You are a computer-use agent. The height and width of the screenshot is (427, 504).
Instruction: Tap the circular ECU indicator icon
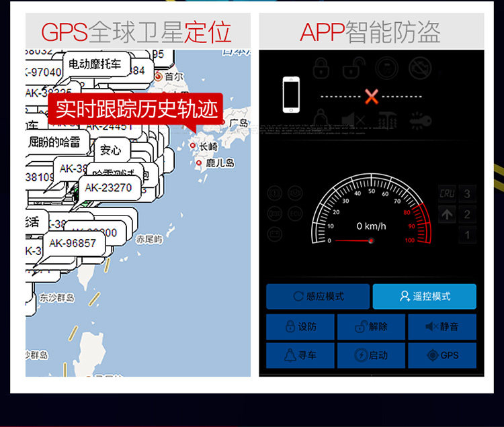[295, 213]
